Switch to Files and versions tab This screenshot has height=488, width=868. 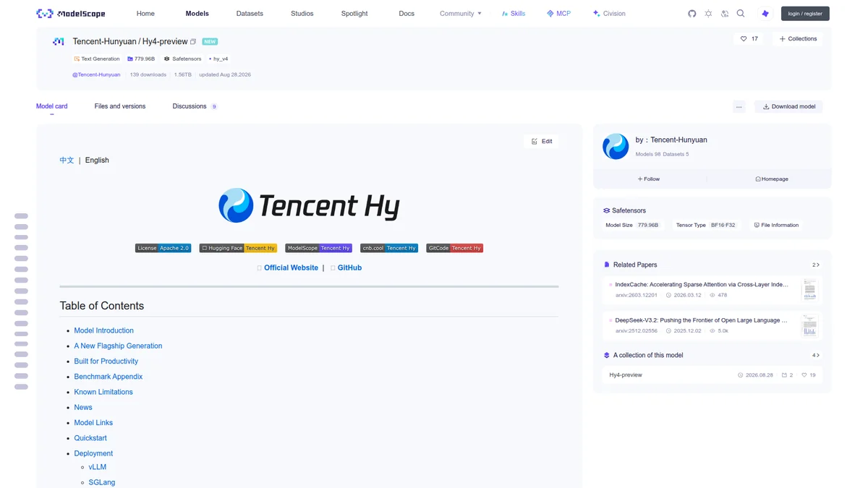coord(120,106)
